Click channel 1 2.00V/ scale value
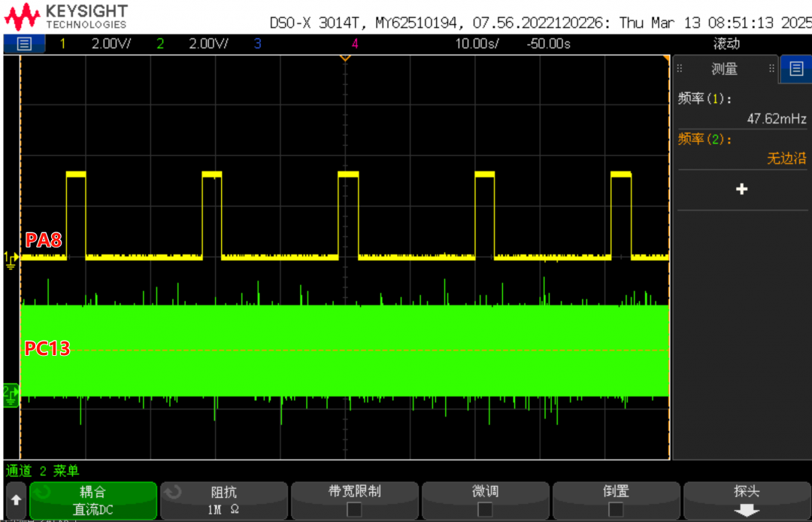 [x=111, y=44]
